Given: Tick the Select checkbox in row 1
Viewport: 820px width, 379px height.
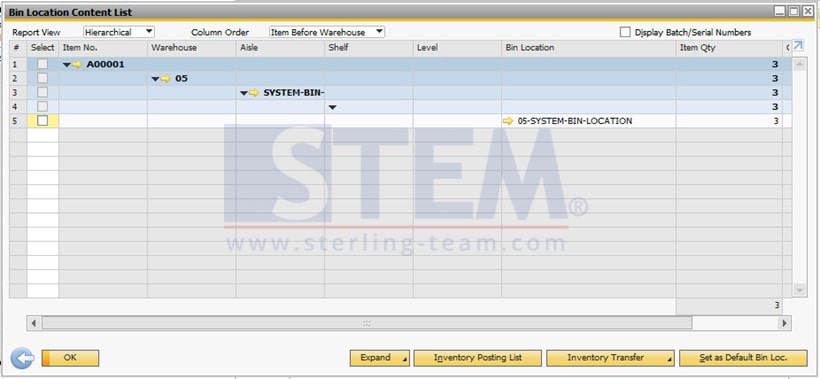Looking at the screenshot, I should point(43,64).
